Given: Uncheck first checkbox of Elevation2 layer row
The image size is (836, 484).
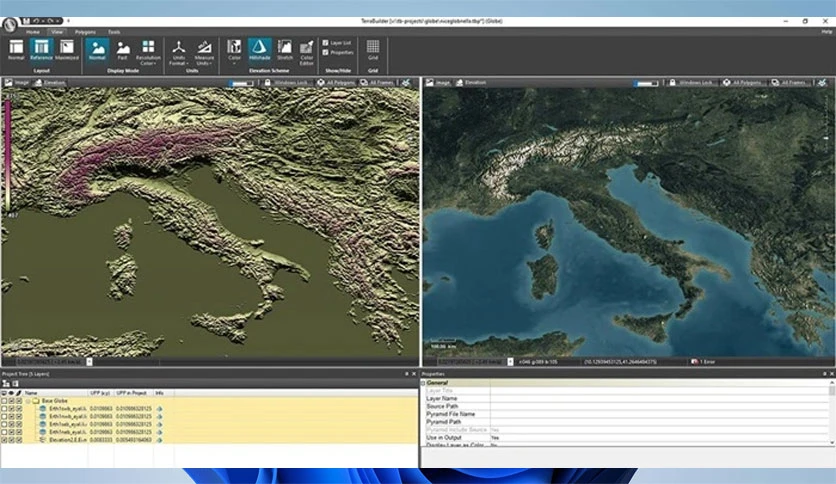Looking at the screenshot, I should point(4,440).
